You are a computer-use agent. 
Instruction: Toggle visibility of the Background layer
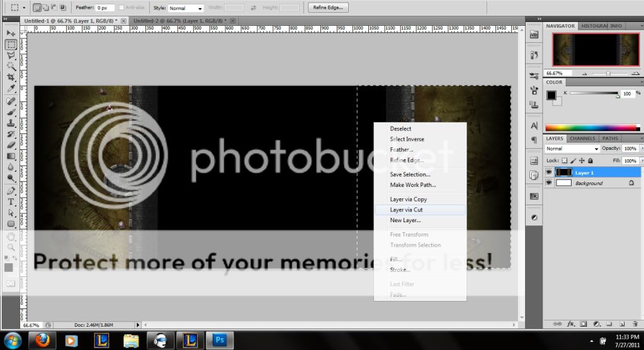tap(548, 183)
